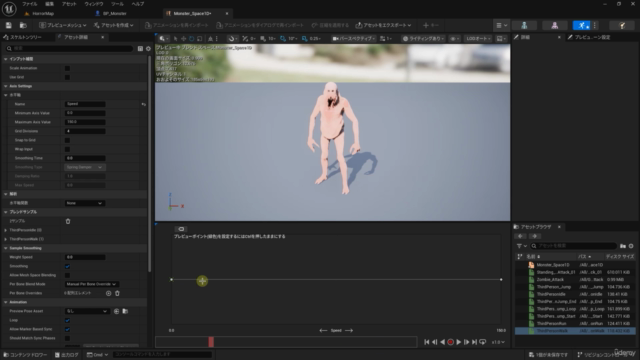The image size is (640, 360).
Task: Expand the ThirdPersonIdle (0) sample
Action: 6,230
